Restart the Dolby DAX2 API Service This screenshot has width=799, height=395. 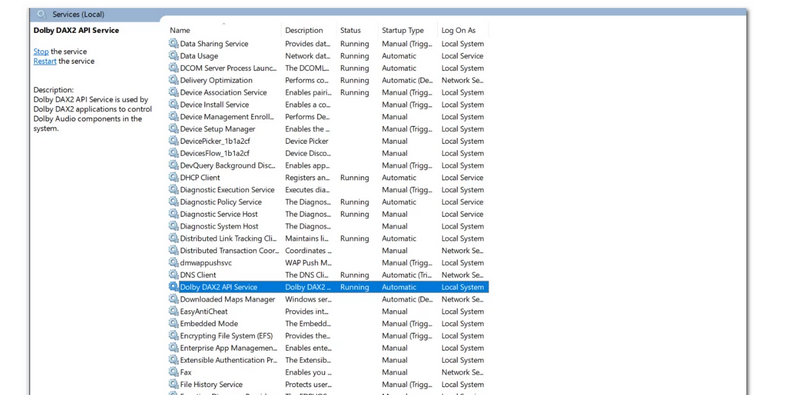click(45, 61)
